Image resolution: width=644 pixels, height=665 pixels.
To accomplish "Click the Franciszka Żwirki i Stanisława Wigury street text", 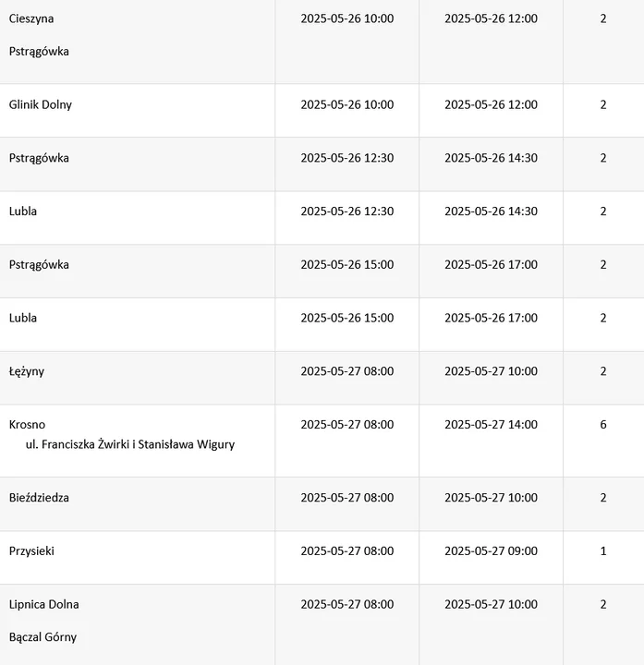I will click(130, 444).
